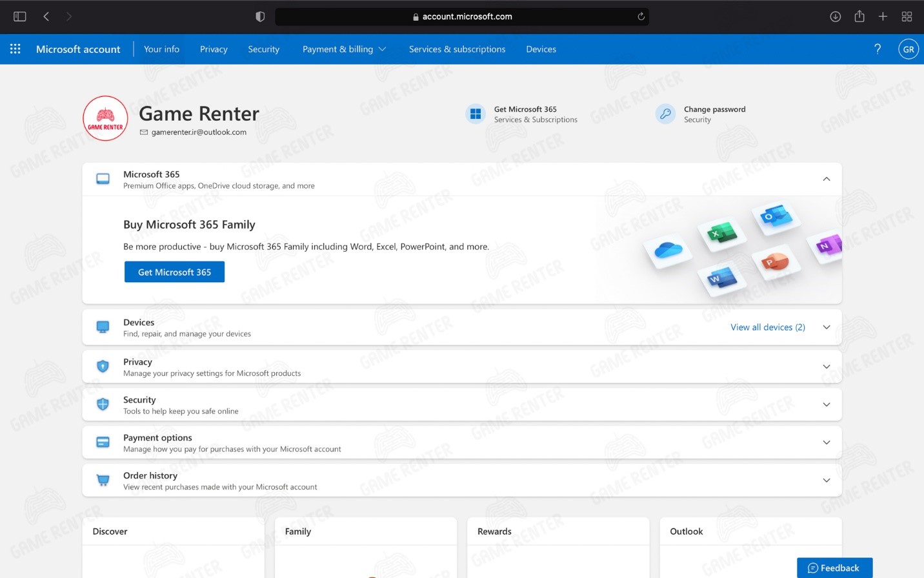The width and height of the screenshot is (924, 578).
Task: Click the Payment options row title
Action: [x=157, y=438]
